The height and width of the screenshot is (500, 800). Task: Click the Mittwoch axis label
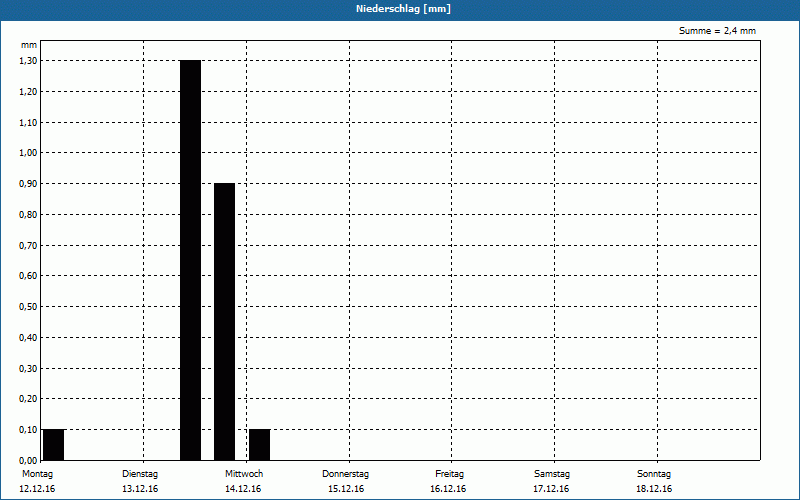(x=244, y=474)
